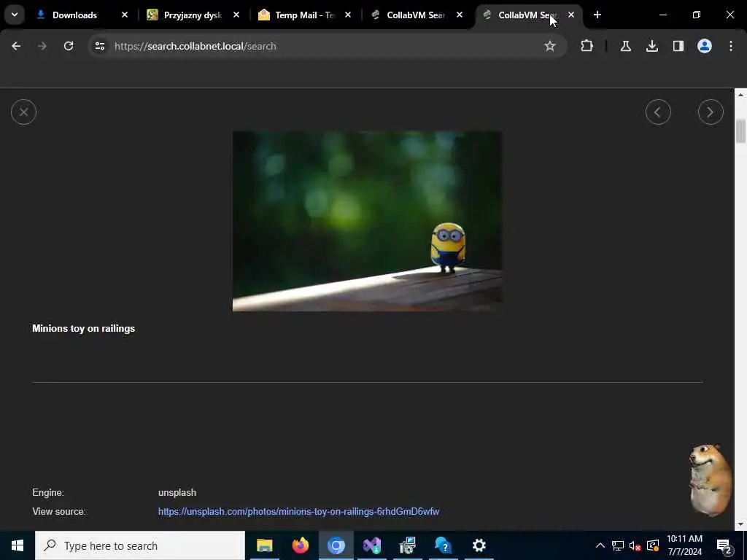Close the Przyjazny dysk tab
This screenshot has width=747, height=560.
click(236, 15)
